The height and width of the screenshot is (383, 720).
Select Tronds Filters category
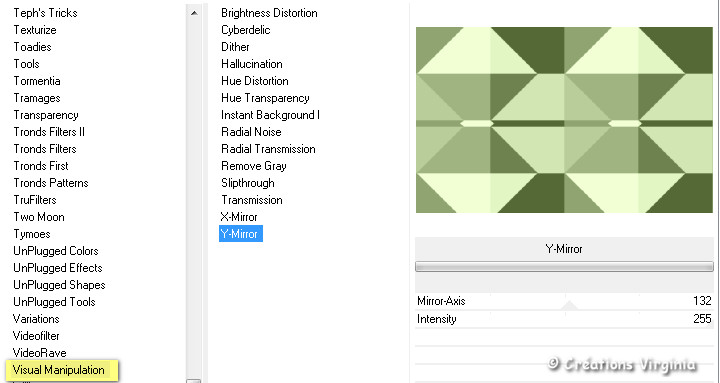(x=45, y=149)
